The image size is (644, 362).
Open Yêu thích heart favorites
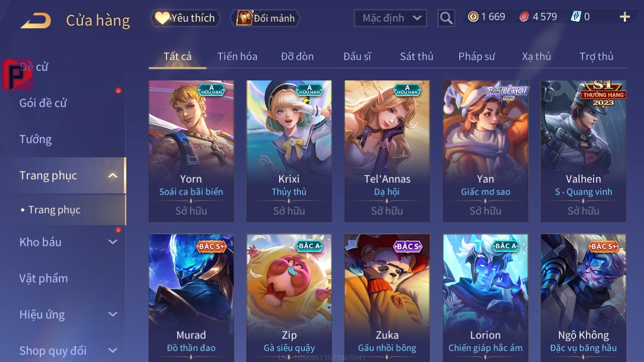(185, 18)
